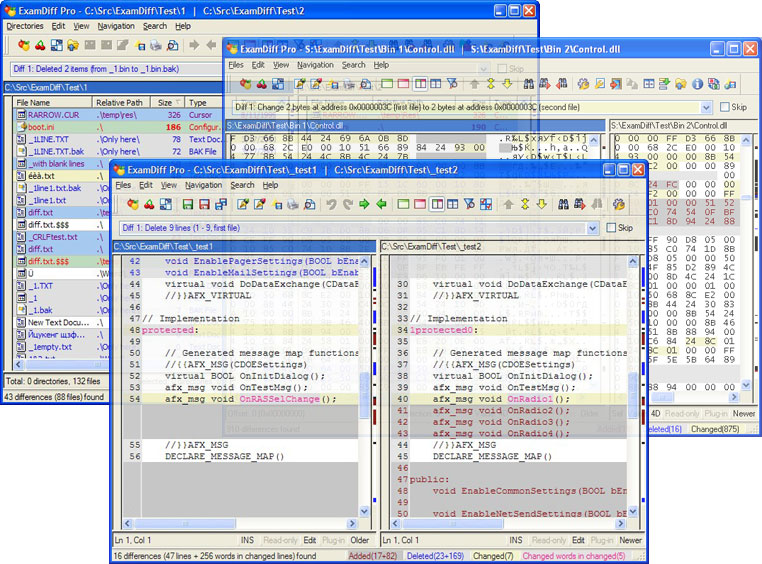Click Options gear icon in _test1 window
762x564 pixels.
point(619,205)
